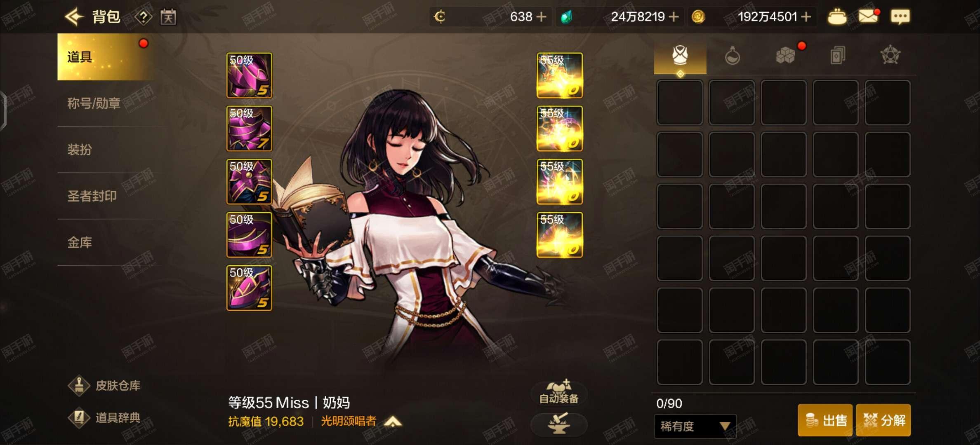Open the gold pouch shop icon
Image resolution: width=980 pixels, height=445 pixels.
click(837, 17)
